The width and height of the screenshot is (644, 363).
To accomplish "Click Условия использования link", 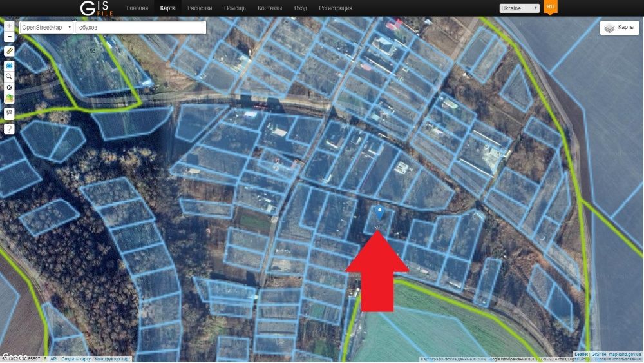I will [x=618, y=359].
